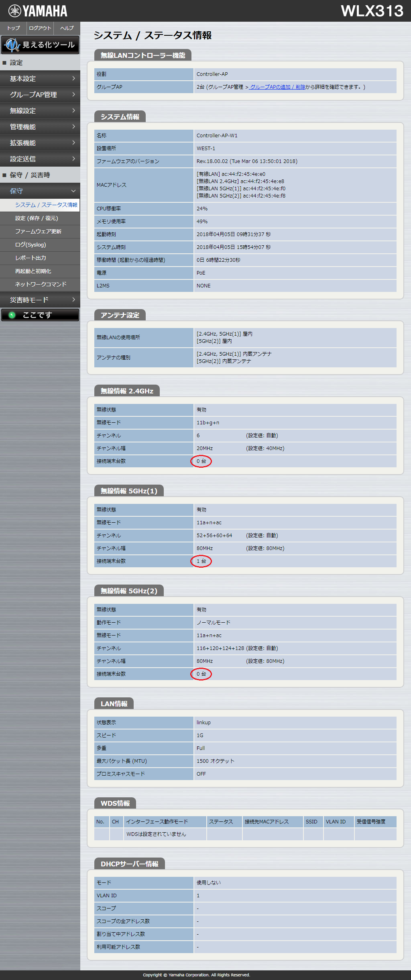Go to the トップ page
Viewport: 411px width, 980px height.
coord(13,28)
